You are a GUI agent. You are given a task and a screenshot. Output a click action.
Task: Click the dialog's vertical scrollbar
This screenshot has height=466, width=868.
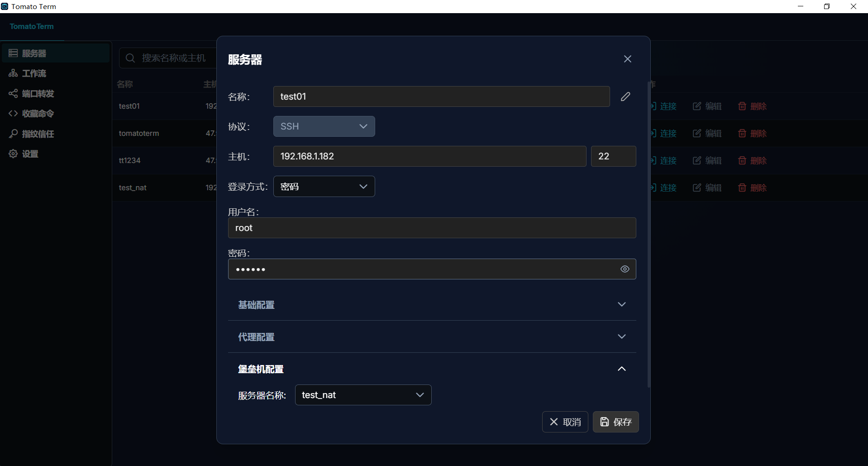pyautogui.click(x=649, y=235)
